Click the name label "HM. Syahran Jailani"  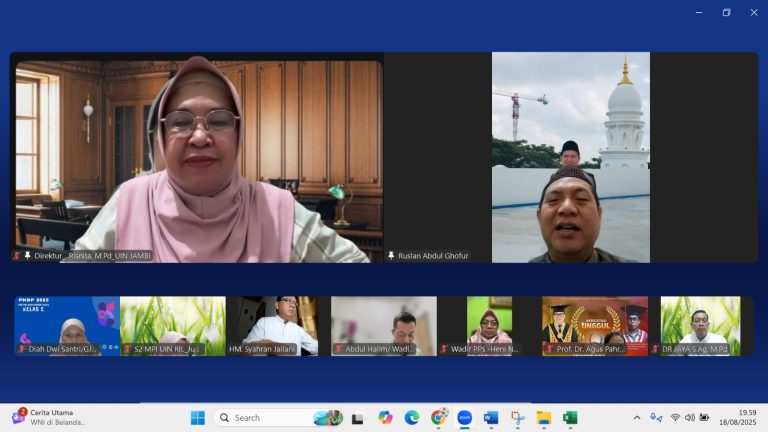262,349
